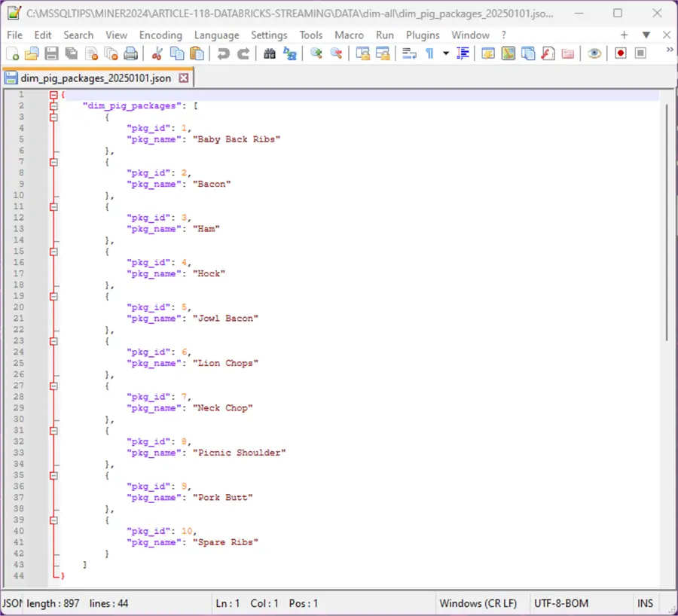Stop macro recording with the square icon
Viewport: 678px width, 616px height.
(640, 53)
